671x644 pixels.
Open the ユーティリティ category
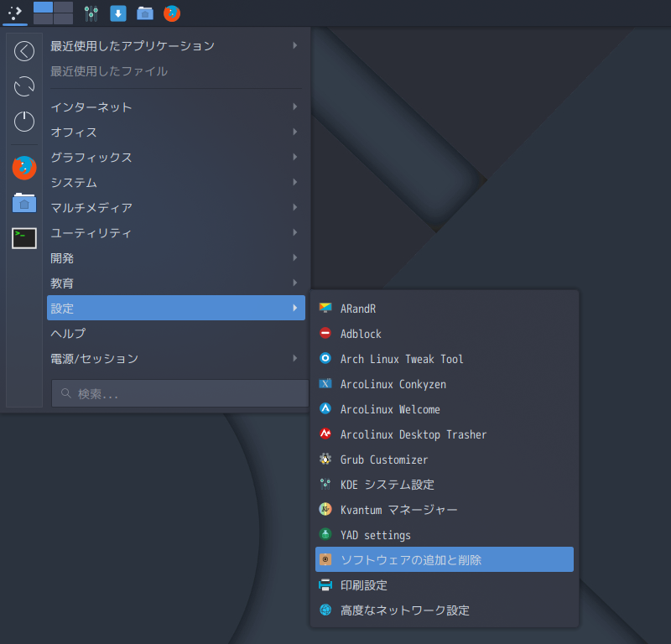[x=176, y=233]
